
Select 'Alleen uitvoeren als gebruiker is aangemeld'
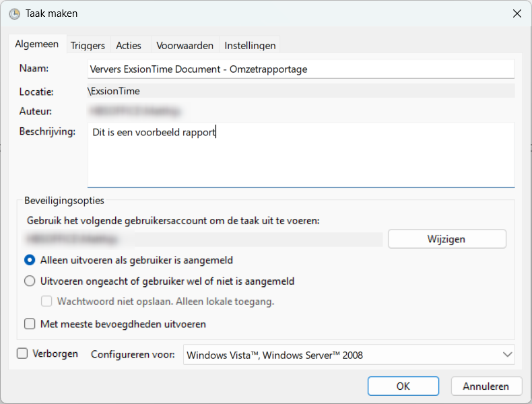30,260
